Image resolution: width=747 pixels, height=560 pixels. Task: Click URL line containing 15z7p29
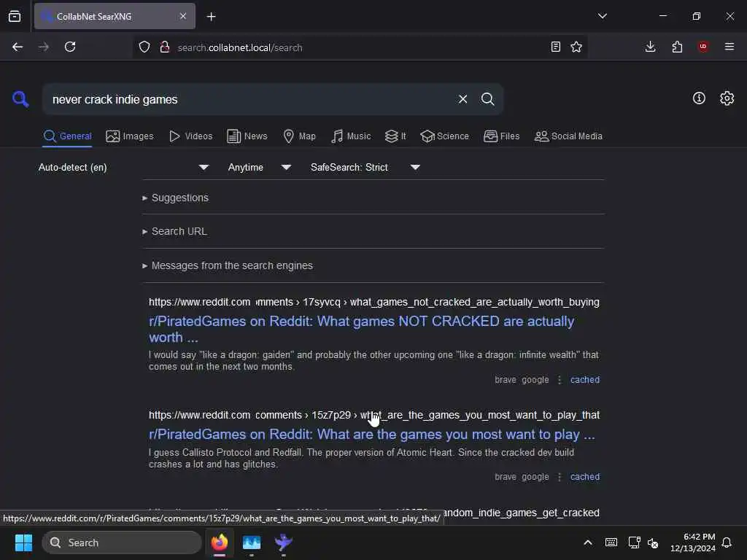point(374,415)
